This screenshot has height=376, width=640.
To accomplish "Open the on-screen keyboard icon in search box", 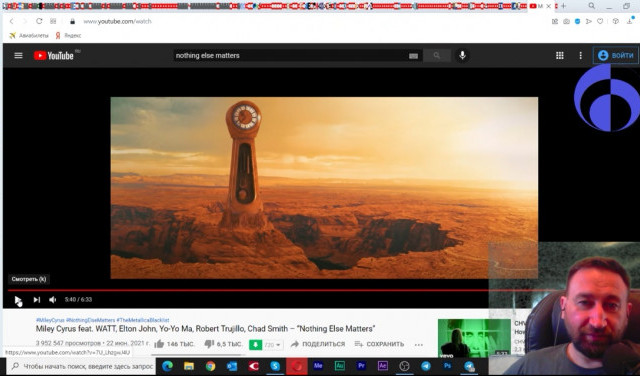I will (413, 56).
